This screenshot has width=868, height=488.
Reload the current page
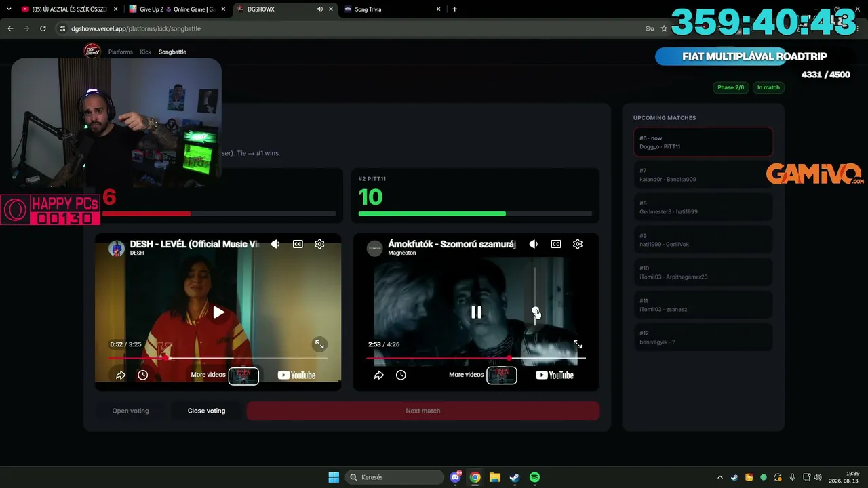pos(43,28)
